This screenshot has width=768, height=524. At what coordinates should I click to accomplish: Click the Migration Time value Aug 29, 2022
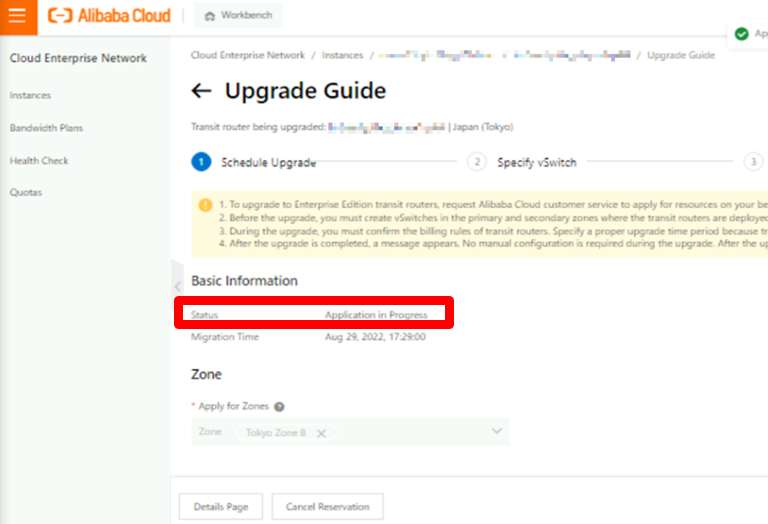pos(375,336)
